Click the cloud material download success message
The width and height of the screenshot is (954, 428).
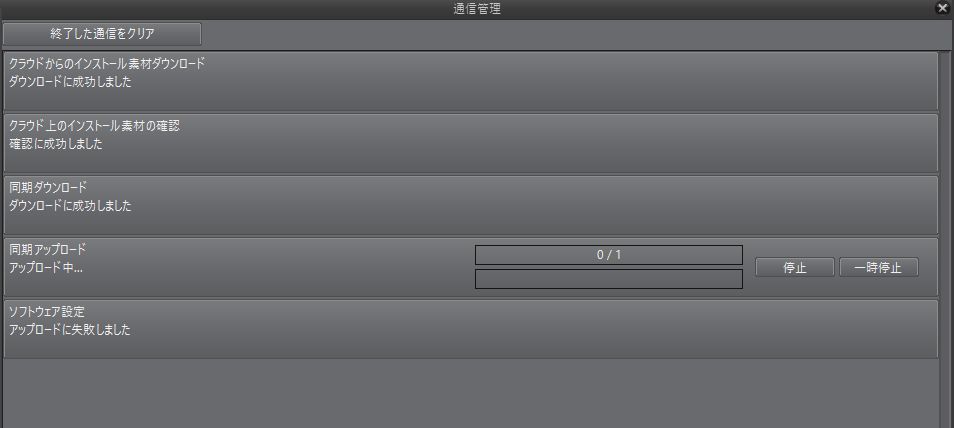coord(70,82)
